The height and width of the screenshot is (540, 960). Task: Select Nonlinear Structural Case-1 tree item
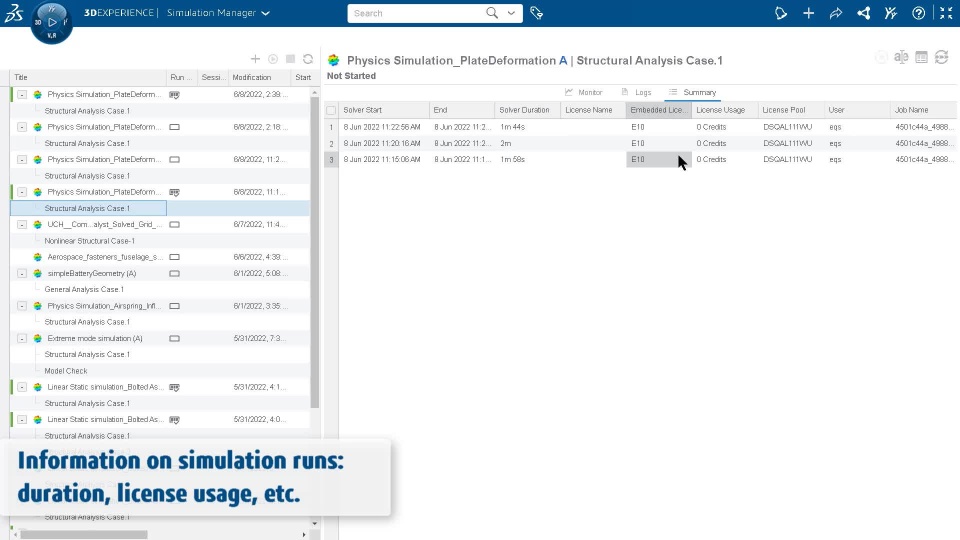click(89, 241)
